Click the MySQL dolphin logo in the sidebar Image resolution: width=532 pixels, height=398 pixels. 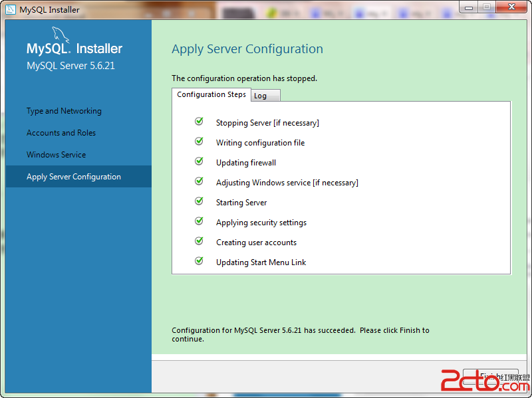pos(61,35)
